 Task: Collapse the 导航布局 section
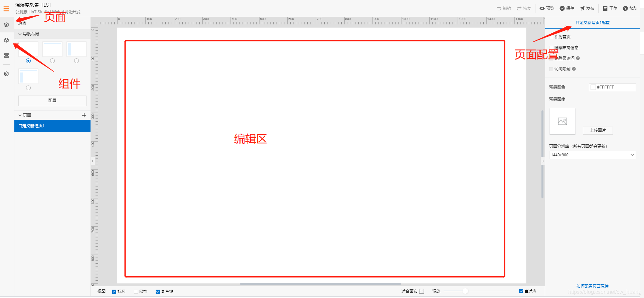point(20,34)
